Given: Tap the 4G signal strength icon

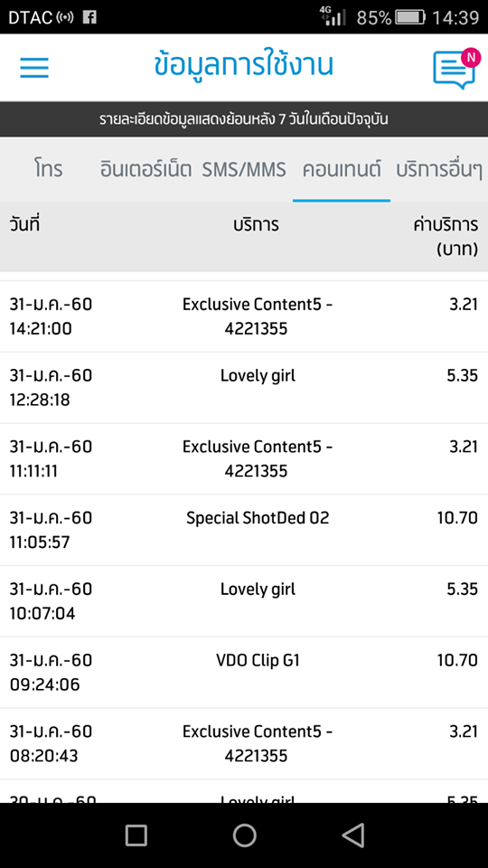Looking at the screenshot, I should (x=333, y=16).
